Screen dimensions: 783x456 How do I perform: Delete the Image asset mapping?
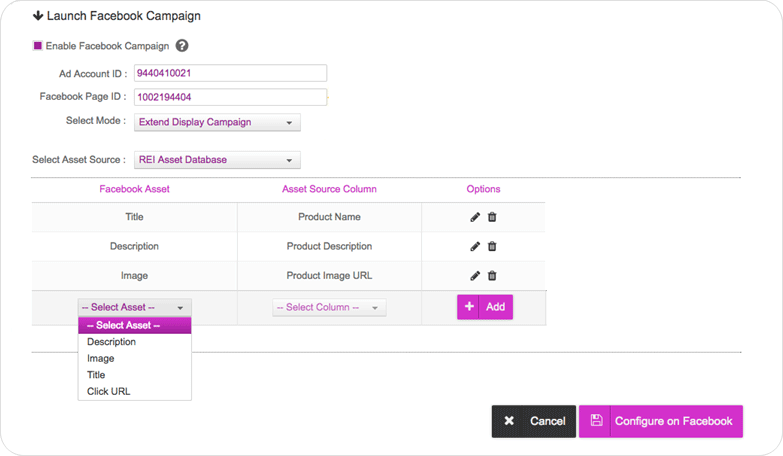[492, 276]
